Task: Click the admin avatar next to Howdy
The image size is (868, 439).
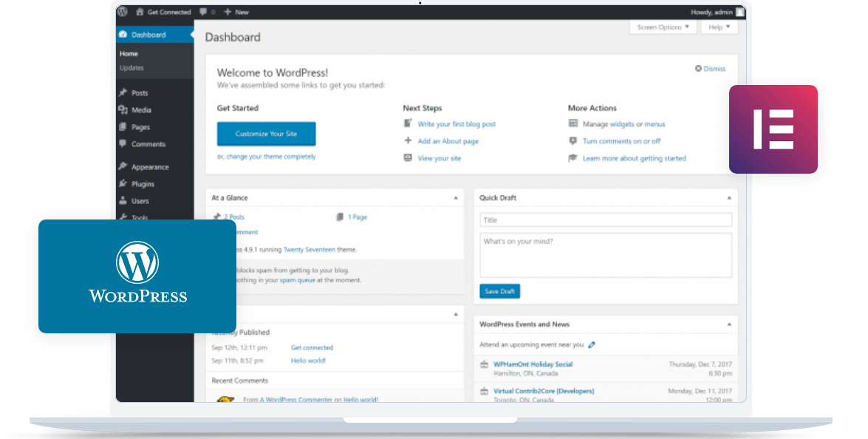Action: click(740, 12)
